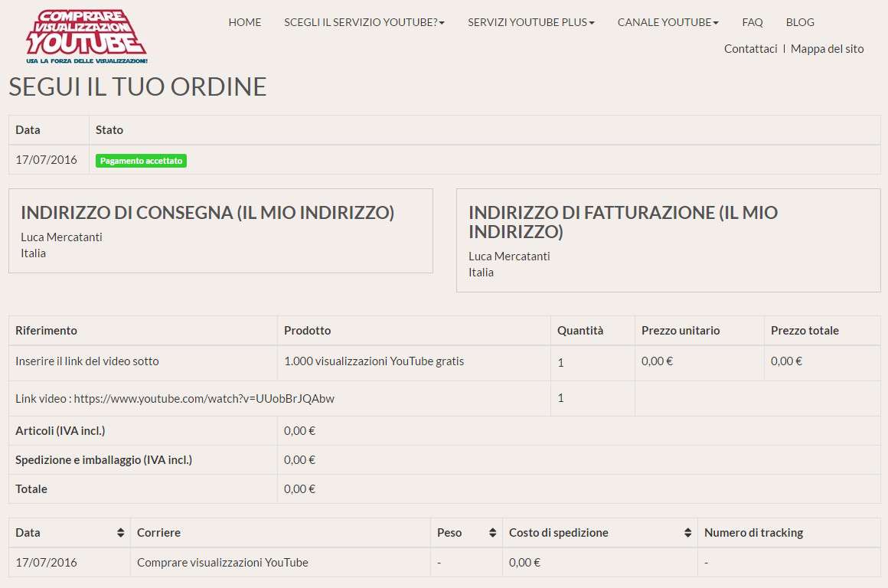Click the Stato column header
888x588 pixels.
click(109, 129)
